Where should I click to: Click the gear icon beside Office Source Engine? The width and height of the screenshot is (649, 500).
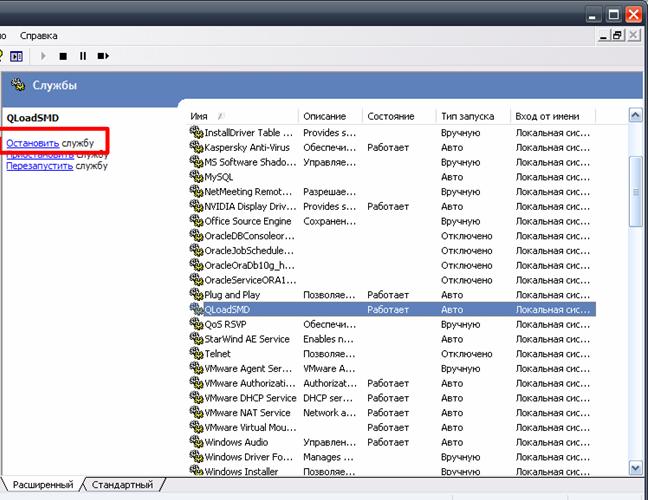(196, 221)
